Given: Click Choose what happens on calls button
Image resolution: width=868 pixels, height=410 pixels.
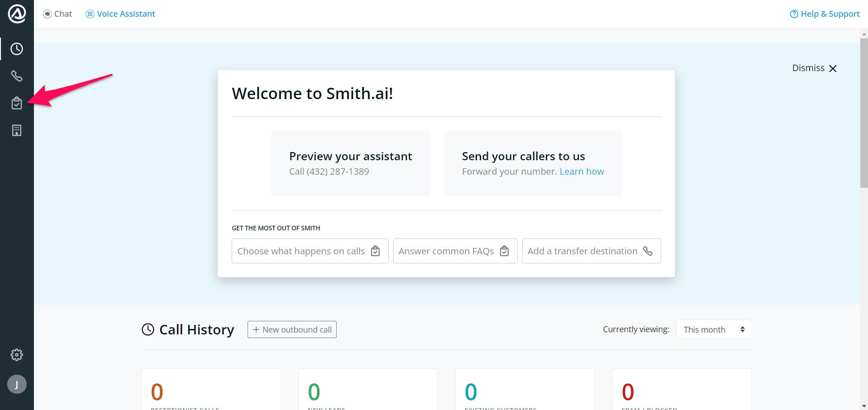Looking at the screenshot, I should click(x=310, y=251).
